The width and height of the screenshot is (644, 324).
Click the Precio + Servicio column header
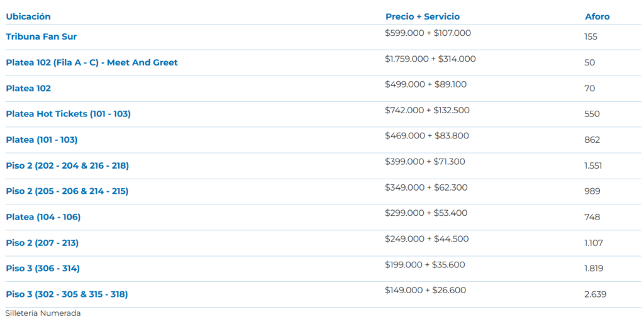tap(423, 16)
